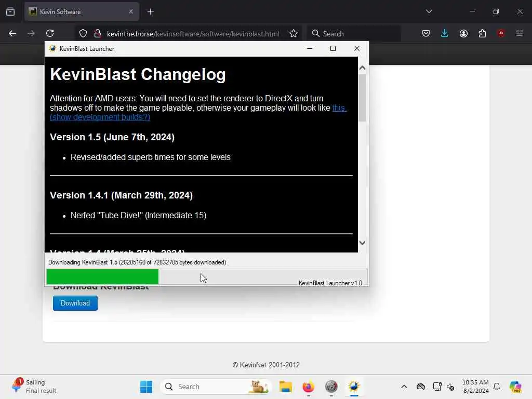
Task: Maximize the KevinBlast Launcher window
Action: [333, 48]
